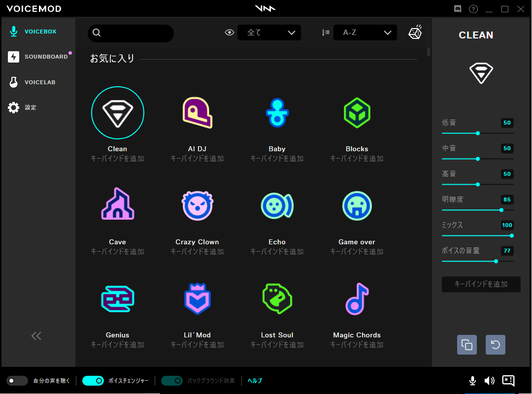Click the Lost Soul label text

(x=277, y=335)
